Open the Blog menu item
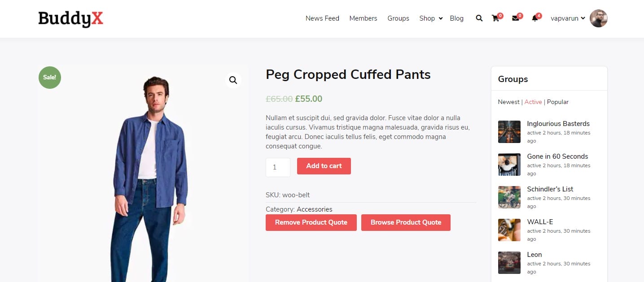 (x=456, y=18)
